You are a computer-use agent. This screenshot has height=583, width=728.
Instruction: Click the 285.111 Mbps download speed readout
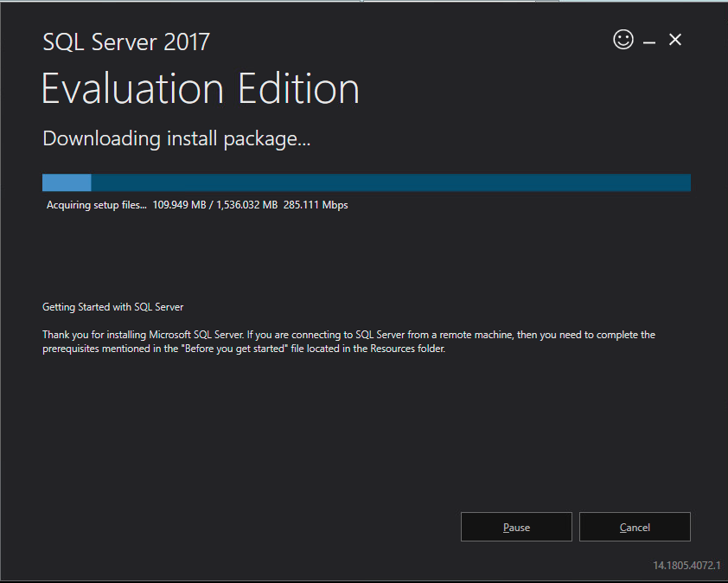316,205
